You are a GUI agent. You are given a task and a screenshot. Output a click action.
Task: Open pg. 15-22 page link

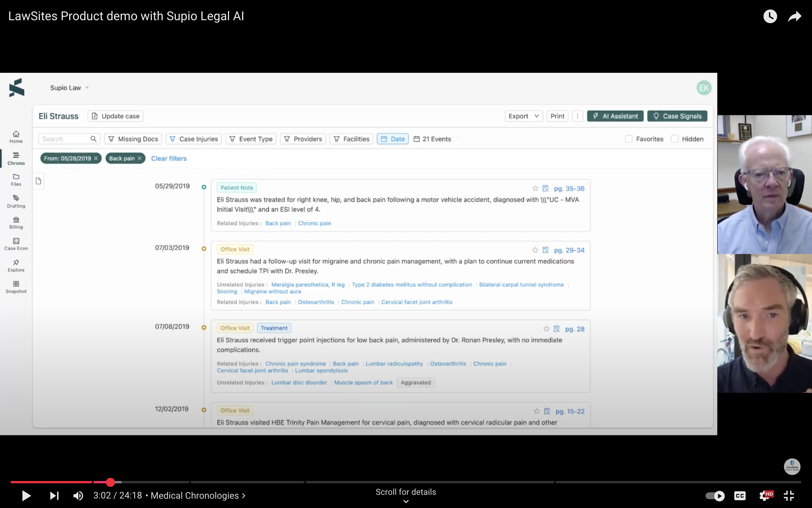570,411
